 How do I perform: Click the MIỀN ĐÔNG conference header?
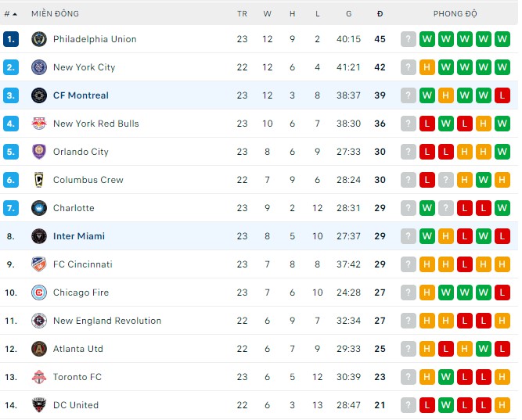(x=55, y=14)
